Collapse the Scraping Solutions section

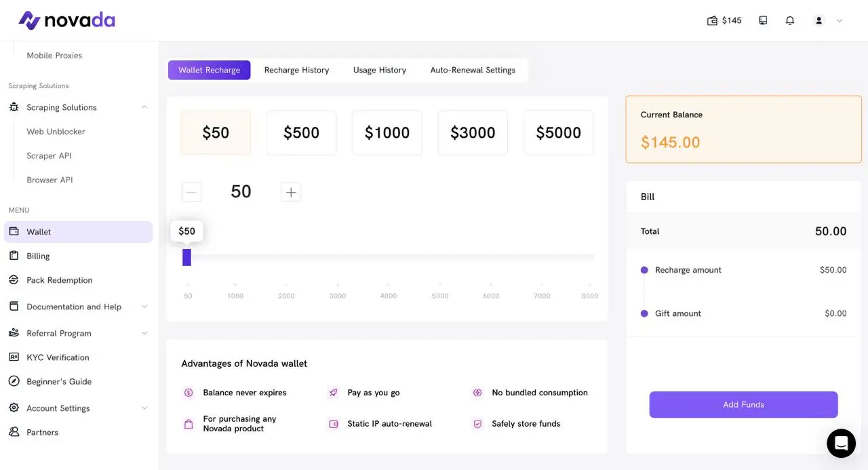[x=144, y=107]
